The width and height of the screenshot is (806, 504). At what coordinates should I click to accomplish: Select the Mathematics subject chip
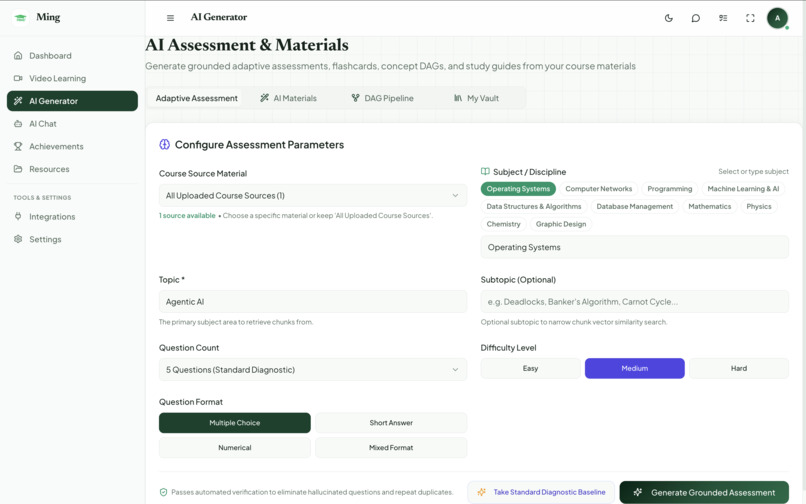pyautogui.click(x=709, y=206)
